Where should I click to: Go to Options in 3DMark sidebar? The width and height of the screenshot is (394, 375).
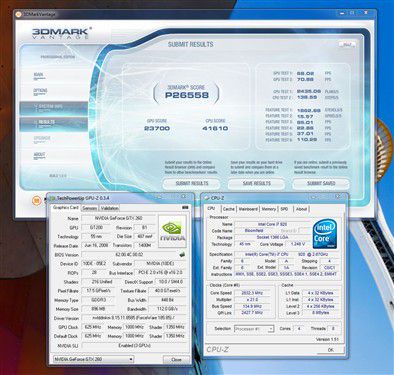40,91
